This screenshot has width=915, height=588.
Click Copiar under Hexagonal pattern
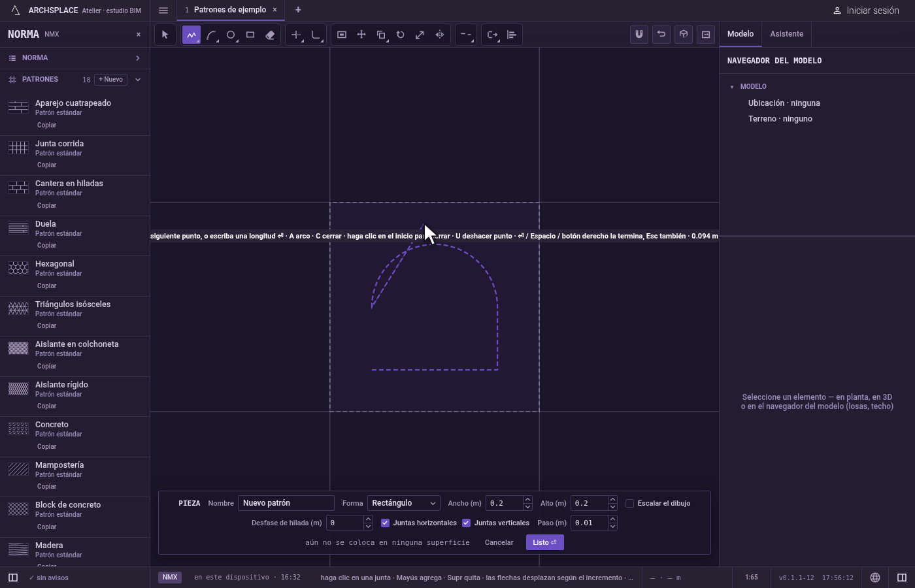point(46,286)
